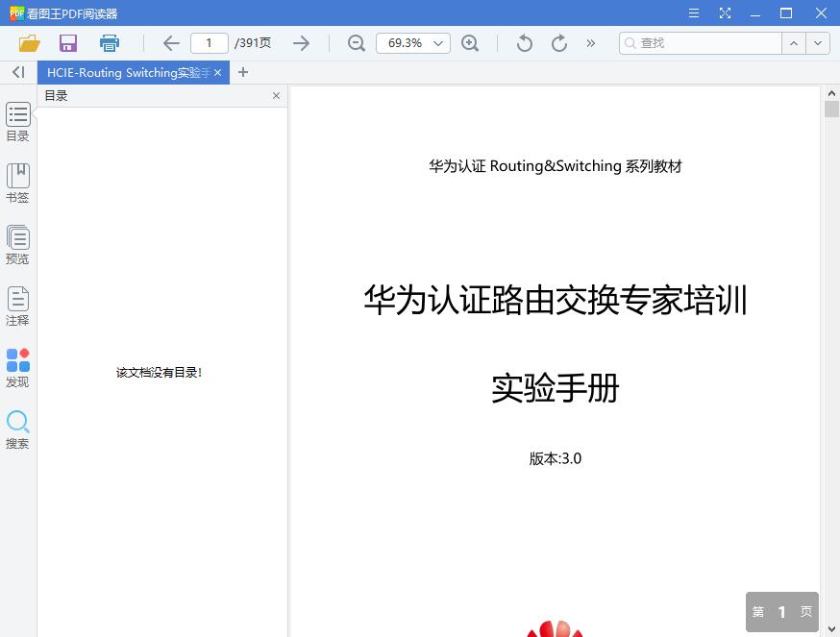This screenshot has height=637, width=840.
Task: Click the page number input field
Action: pyautogui.click(x=209, y=43)
